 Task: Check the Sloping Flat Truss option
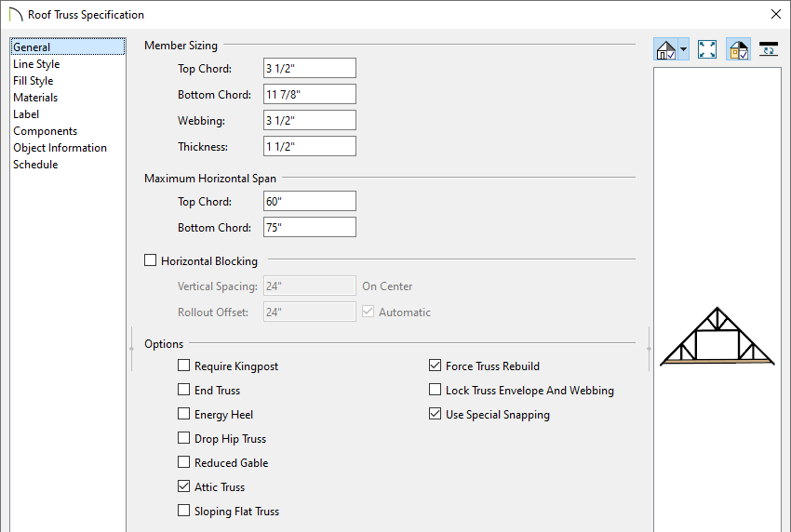183,511
